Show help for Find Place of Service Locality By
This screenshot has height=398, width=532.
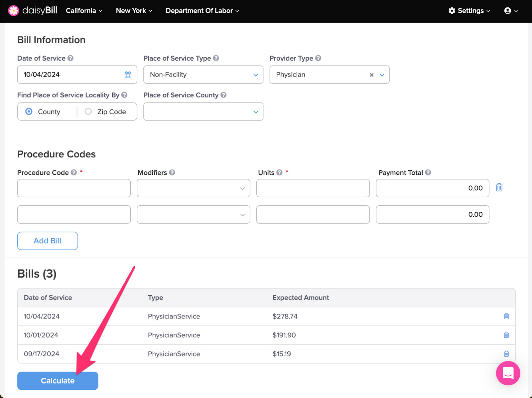click(124, 95)
